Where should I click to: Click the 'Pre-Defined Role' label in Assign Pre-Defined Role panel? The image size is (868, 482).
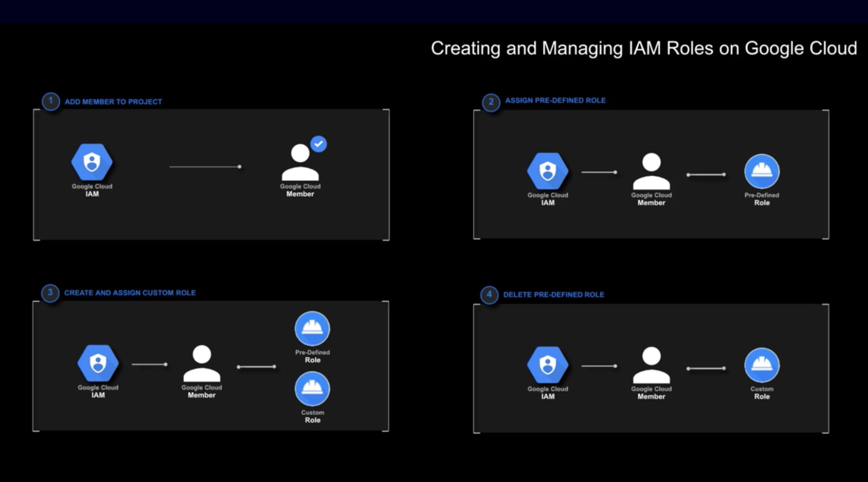click(x=762, y=199)
